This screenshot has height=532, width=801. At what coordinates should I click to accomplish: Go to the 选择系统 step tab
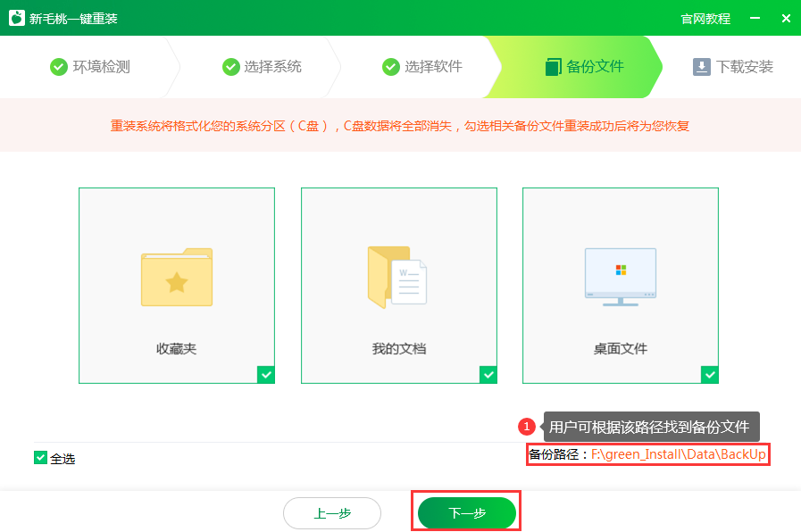(263, 67)
